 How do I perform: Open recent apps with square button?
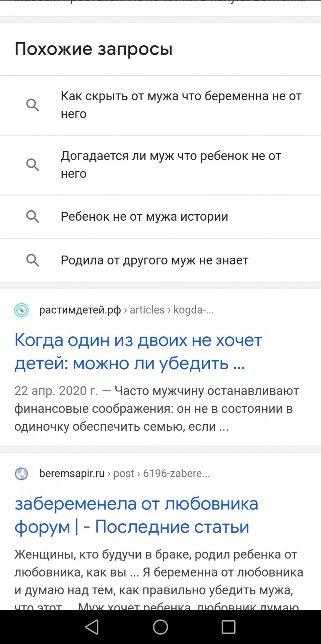coord(229,627)
